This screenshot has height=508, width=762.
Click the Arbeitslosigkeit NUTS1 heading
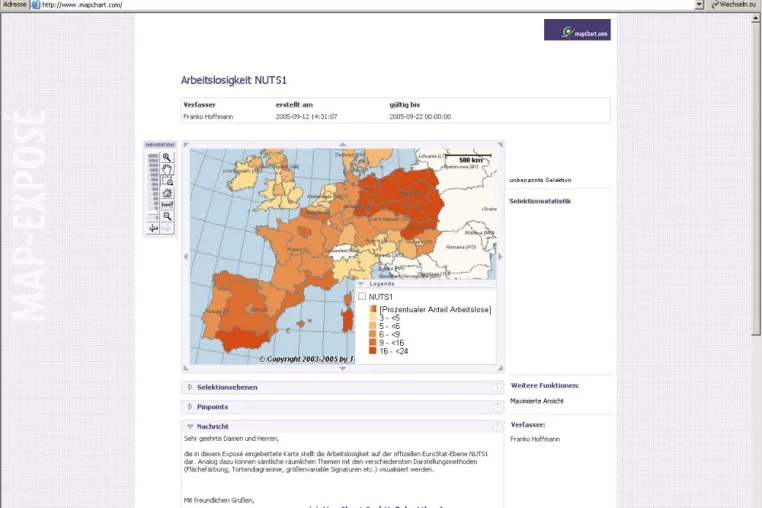234,80
